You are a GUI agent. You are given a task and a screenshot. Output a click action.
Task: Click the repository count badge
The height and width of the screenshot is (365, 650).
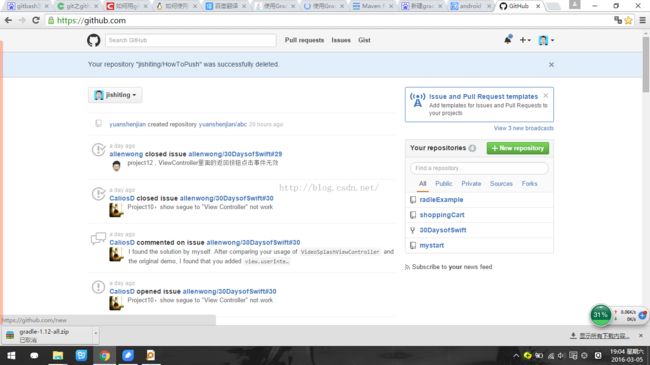pyautogui.click(x=472, y=148)
